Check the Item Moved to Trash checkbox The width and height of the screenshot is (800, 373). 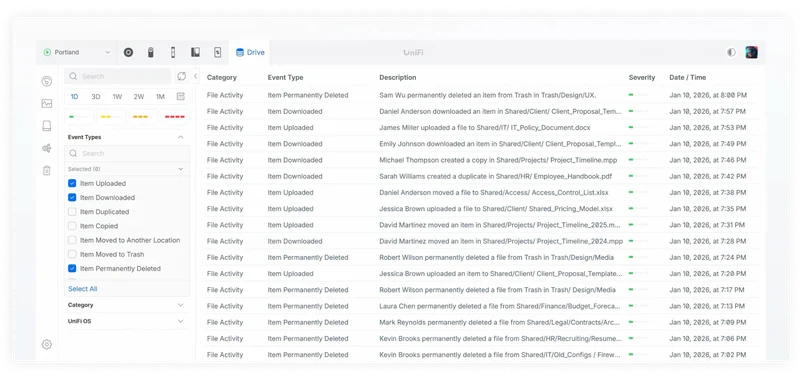(72, 254)
